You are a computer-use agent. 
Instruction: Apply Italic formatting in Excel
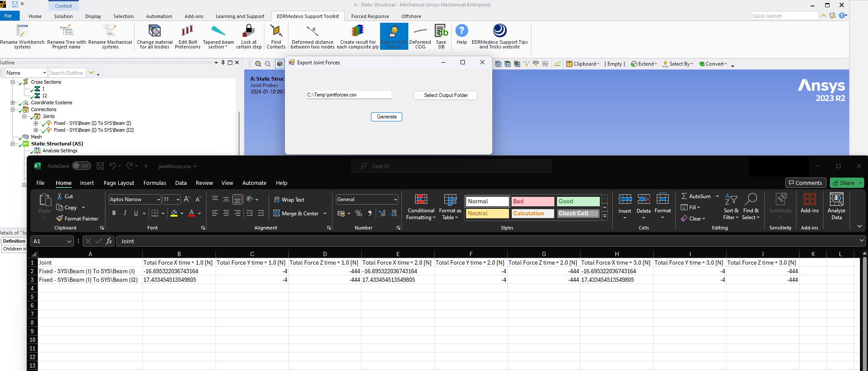125,213
